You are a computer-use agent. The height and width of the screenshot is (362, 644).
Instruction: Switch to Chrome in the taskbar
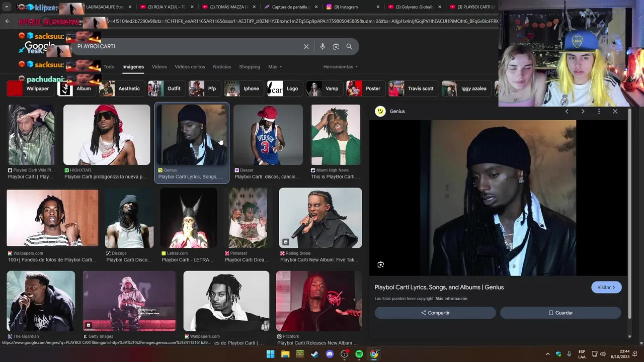[374, 354]
